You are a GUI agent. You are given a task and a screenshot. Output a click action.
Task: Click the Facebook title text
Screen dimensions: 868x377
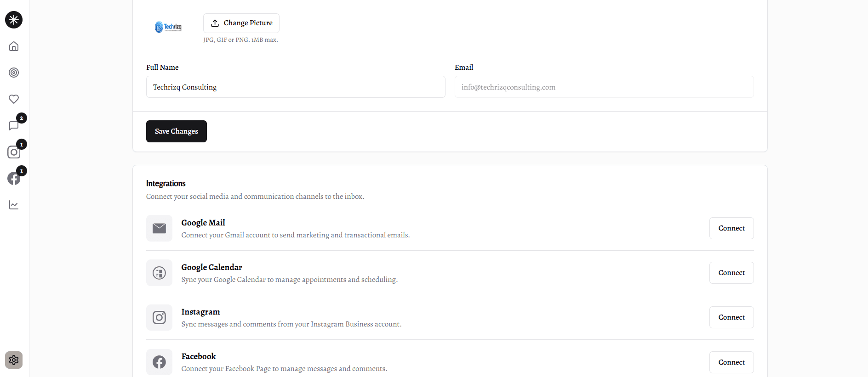(x=199, y=356)
